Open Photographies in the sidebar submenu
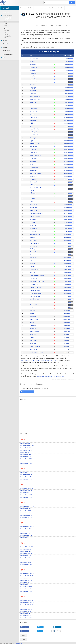76x644 pixels. (x=8, y=36)
